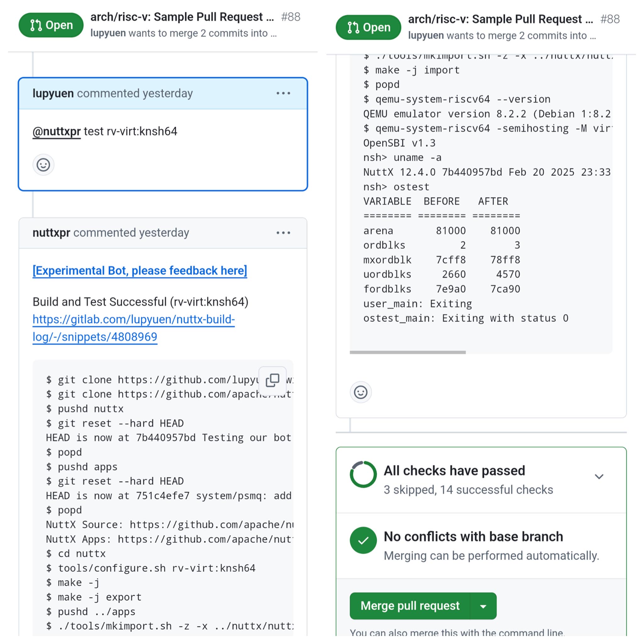The image size is (644, 644).
Task: Open the GitLab build log snippet link
Action: (133, 328)
